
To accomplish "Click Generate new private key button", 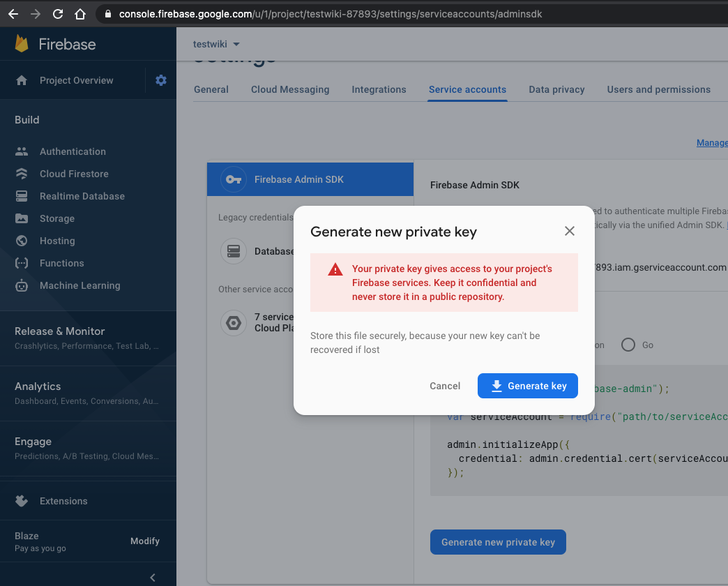I will [x=498, y=542].
